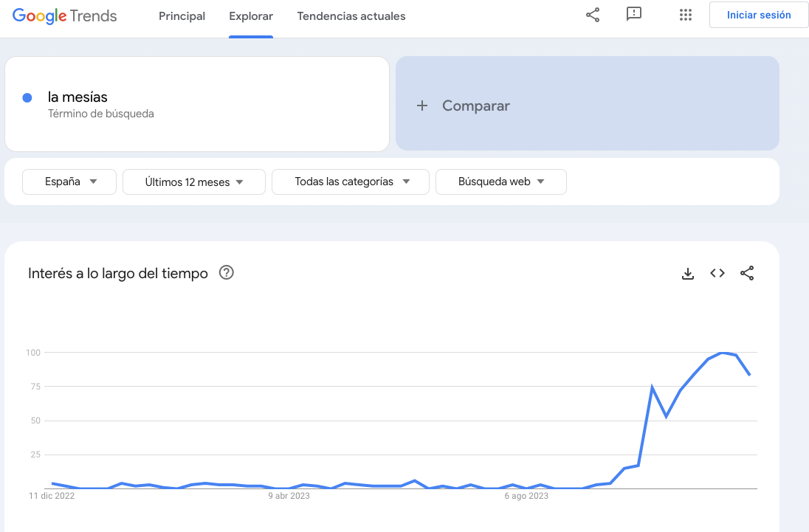View help for interest over time
The image size is (809, 532).
point(227,272)
